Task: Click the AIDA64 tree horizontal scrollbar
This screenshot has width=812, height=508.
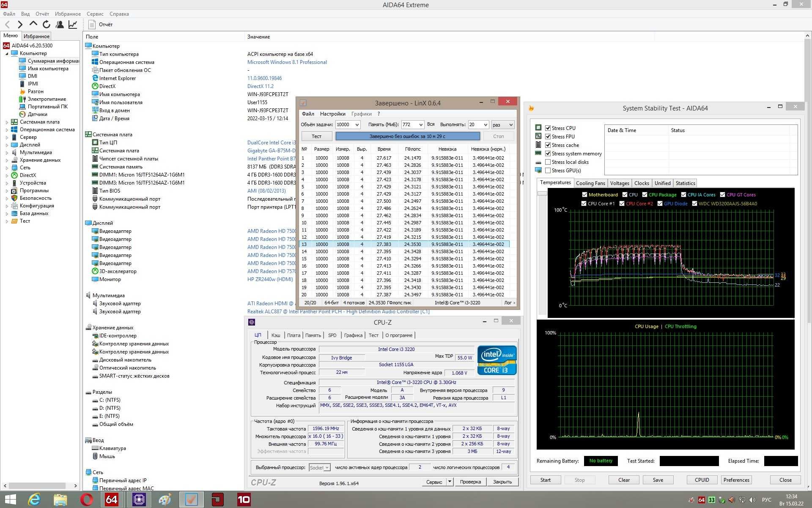Action: click(x=37, y=486)
